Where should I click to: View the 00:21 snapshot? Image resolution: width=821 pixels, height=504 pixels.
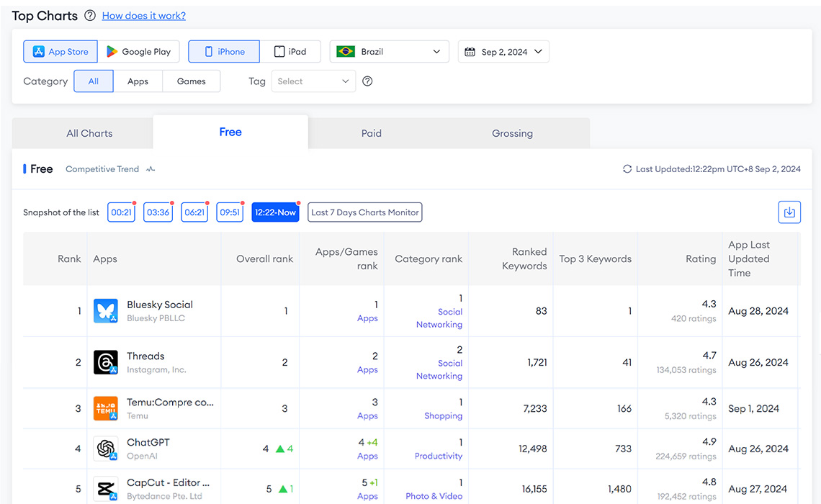click(121, 212)
